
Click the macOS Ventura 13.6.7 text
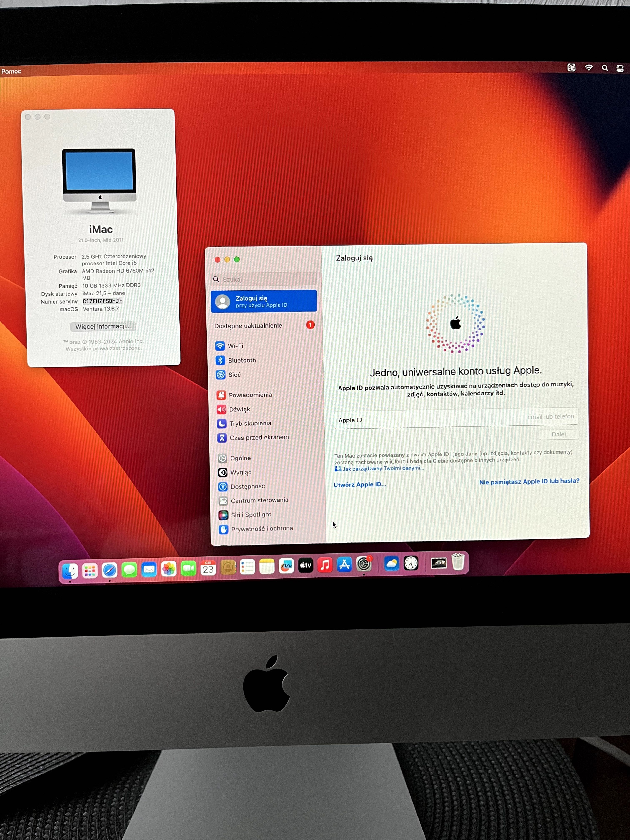[101, 309]
